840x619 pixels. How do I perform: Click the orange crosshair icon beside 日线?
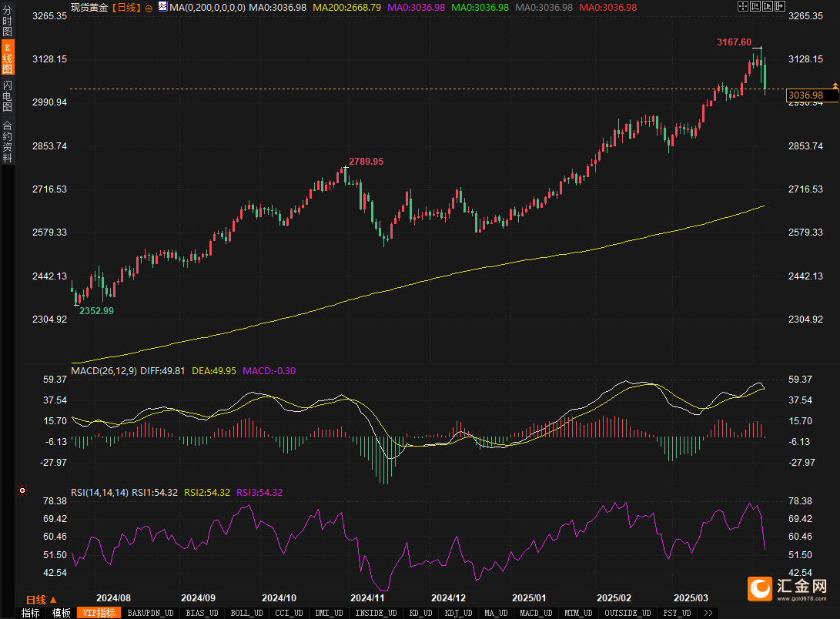coord(149,7)
